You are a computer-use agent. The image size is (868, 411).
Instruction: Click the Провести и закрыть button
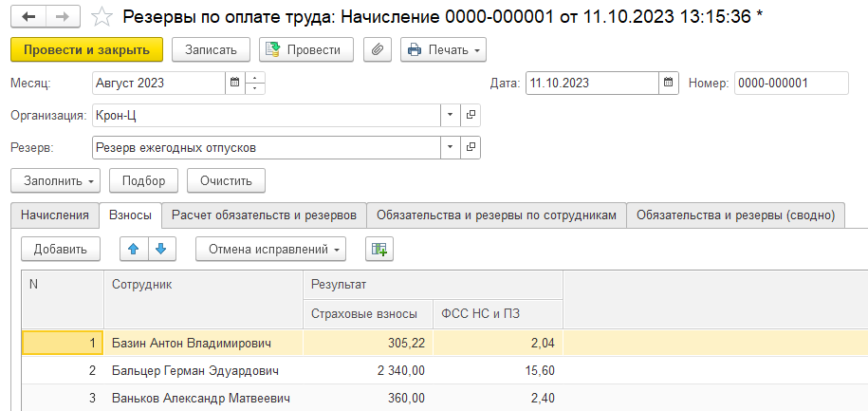86,49
